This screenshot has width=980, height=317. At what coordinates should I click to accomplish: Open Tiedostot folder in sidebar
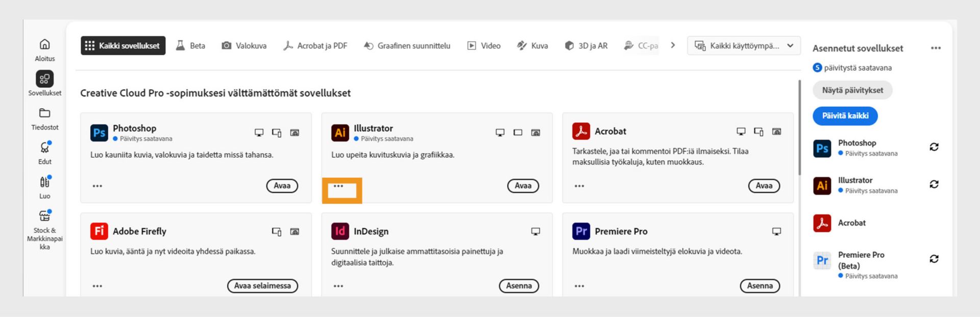[45, 119]
